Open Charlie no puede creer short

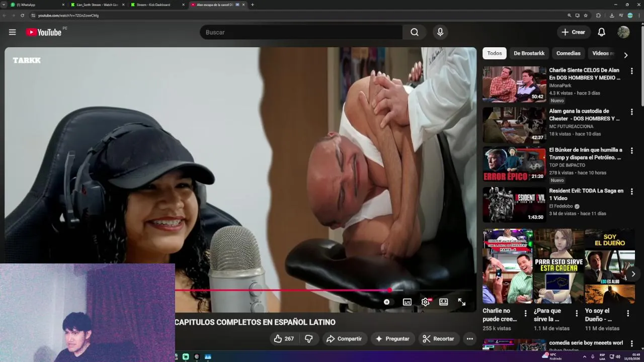(507, 266)
